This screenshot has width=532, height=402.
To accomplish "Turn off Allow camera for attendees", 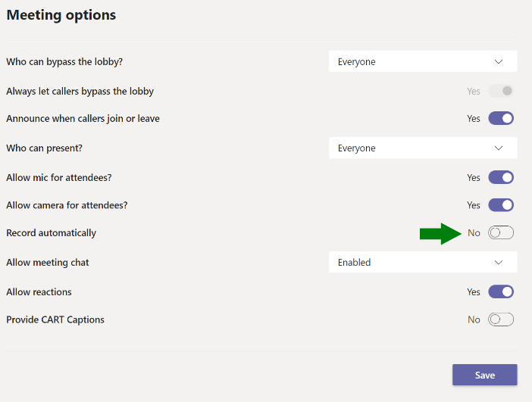I will click(501, 205).
